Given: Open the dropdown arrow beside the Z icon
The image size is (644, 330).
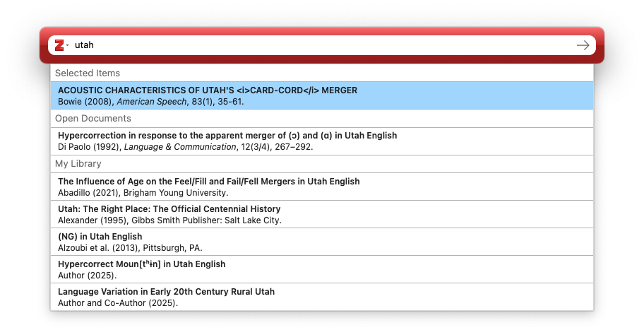Looking at the screenshot, I should click(x=67, y=45).
